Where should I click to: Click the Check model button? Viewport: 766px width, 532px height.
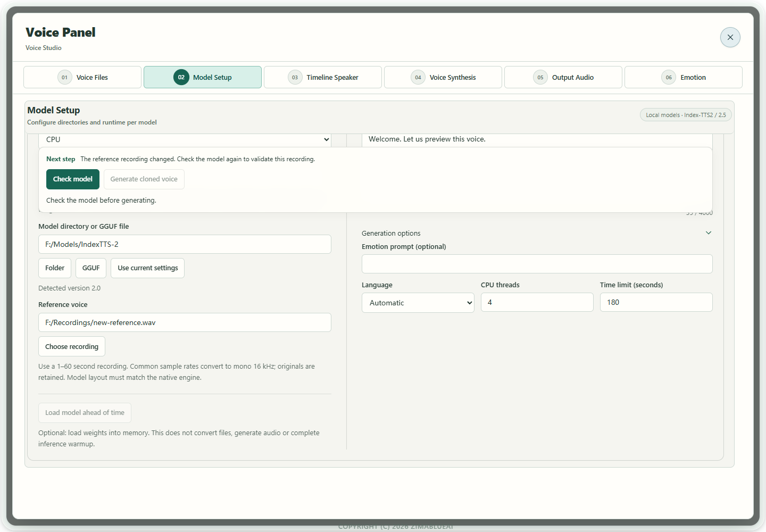(73, 179)
